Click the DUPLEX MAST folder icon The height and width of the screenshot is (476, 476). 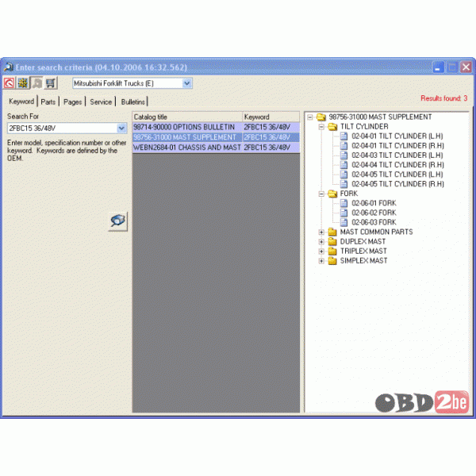click(x=332, y=242)
